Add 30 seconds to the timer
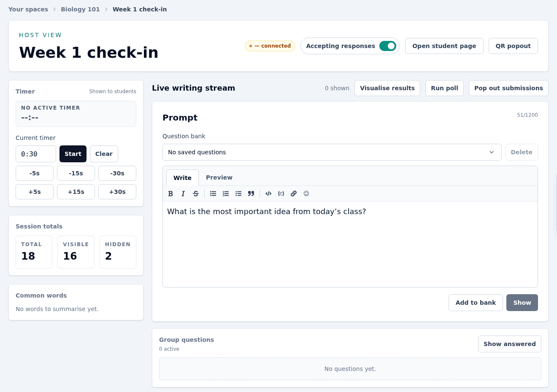Screen dimensions: 557x392 point(117,192)
